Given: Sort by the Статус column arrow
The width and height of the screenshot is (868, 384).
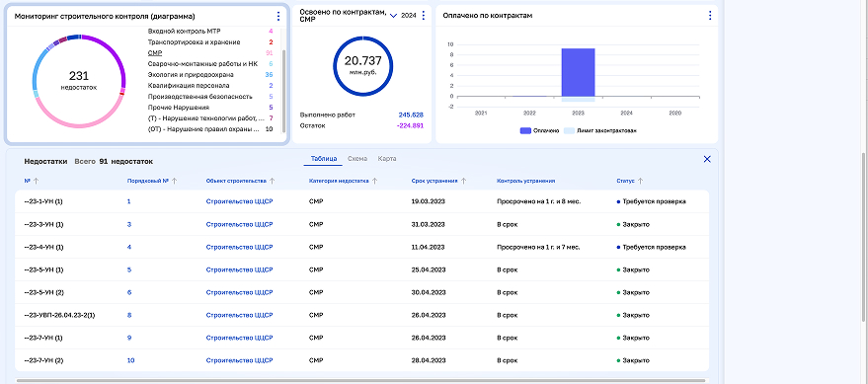Looking at the screenshot, I should (641, 181).
